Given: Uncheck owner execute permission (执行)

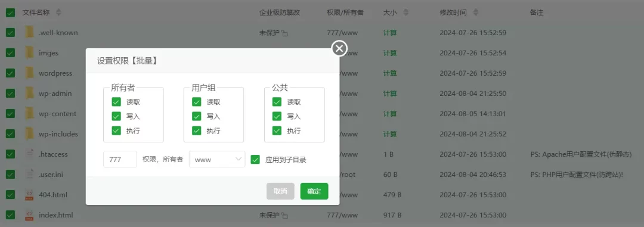Looking at the screenshot, I should pyautogui.click(x=116, y=130).
